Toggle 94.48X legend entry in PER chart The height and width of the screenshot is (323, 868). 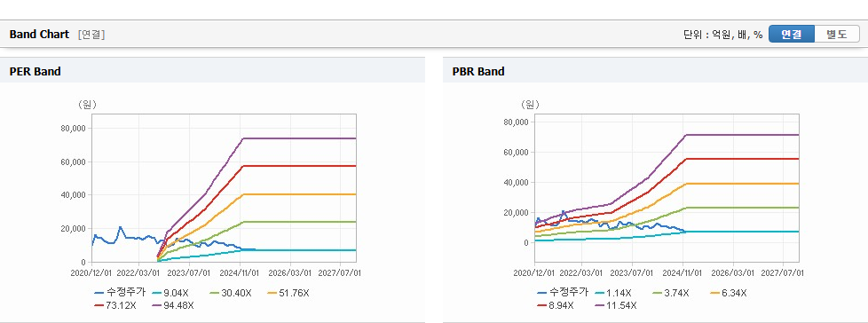point(173,304)
